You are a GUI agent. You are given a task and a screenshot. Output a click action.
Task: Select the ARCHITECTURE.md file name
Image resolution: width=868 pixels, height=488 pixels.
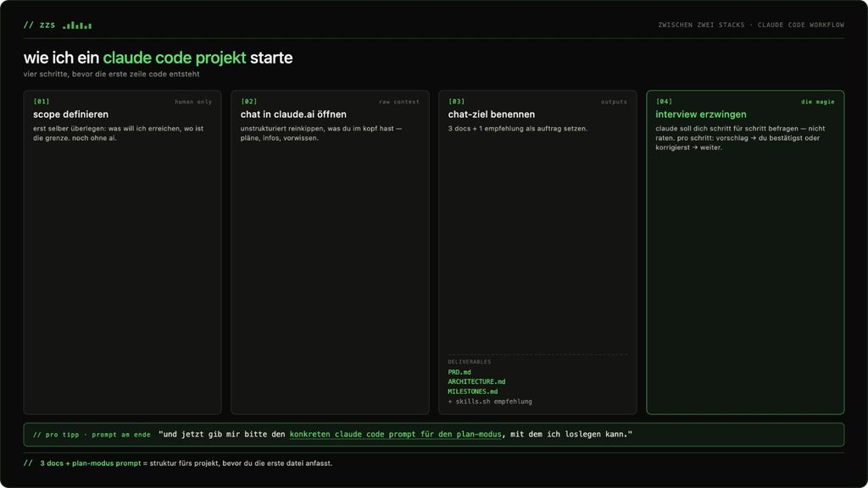click(x=476, y=382)
